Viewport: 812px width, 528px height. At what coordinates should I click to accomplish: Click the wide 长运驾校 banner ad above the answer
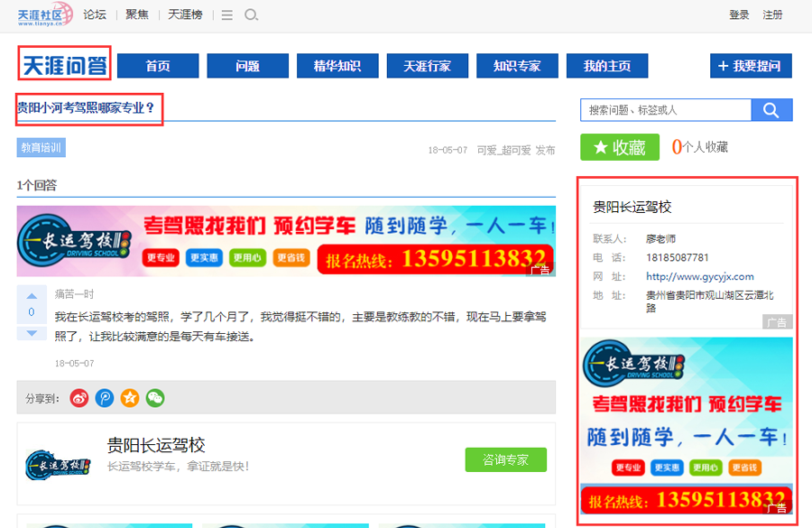pos(286,241)
